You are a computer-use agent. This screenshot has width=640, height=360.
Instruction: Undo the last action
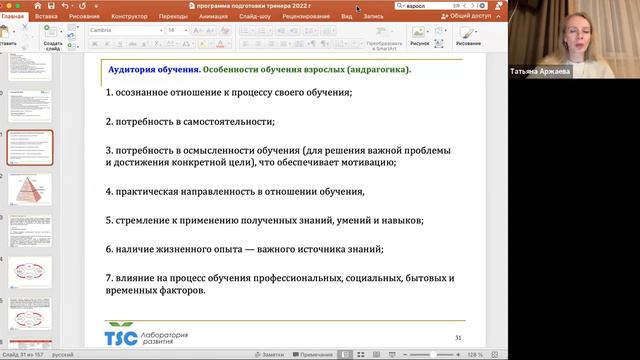(x=65, y=6)
